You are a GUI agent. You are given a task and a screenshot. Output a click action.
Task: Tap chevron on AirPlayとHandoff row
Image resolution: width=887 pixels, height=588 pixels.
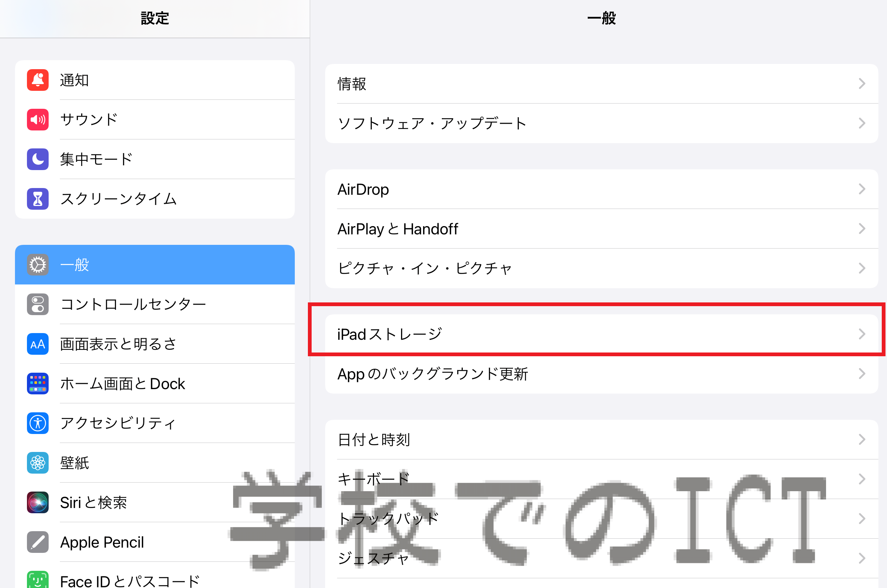[x=862, y=229]
